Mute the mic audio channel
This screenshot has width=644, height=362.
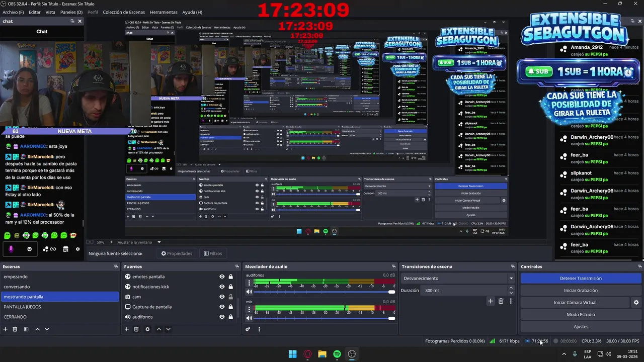click(249, 318)
